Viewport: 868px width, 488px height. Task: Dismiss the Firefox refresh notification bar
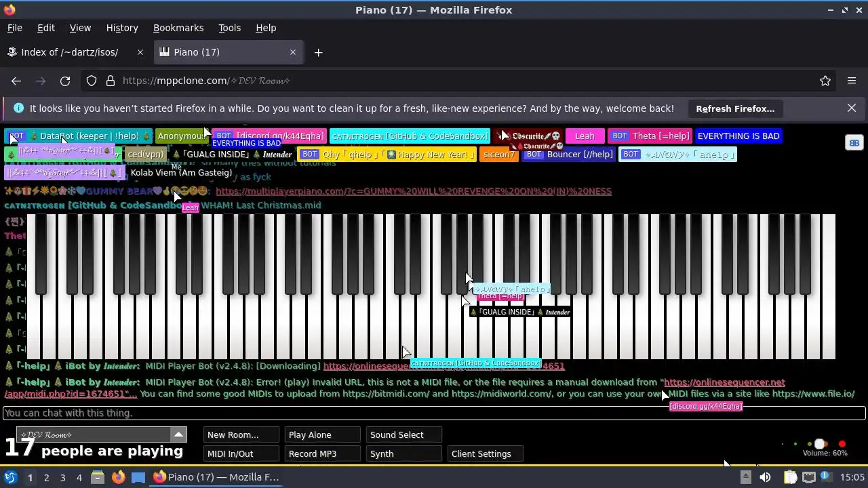[x=852, y=108]
